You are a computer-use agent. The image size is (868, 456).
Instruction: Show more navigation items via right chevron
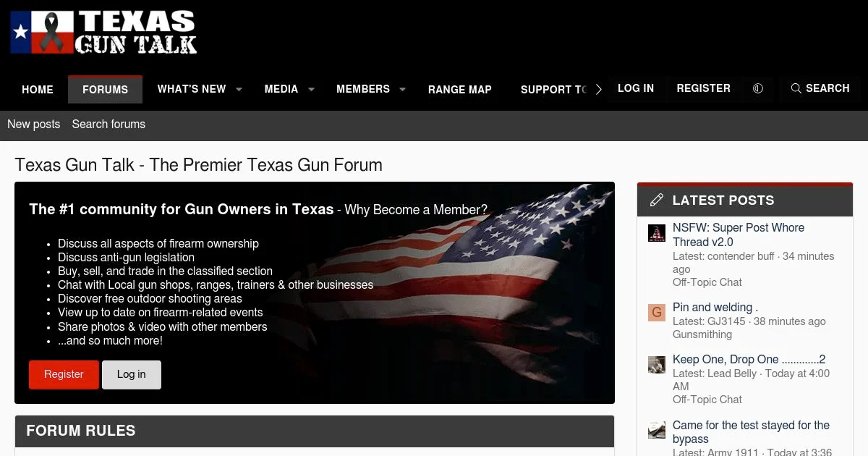(598, 90)
